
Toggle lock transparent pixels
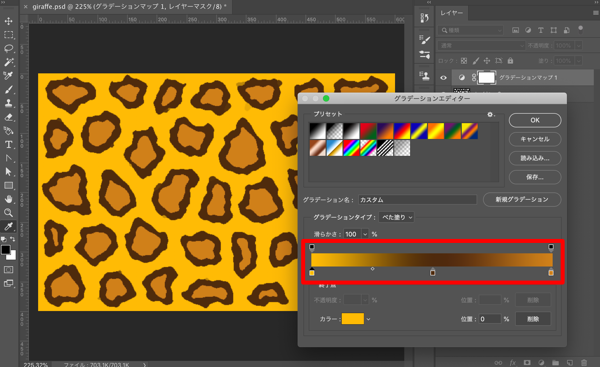coord(464,60)
